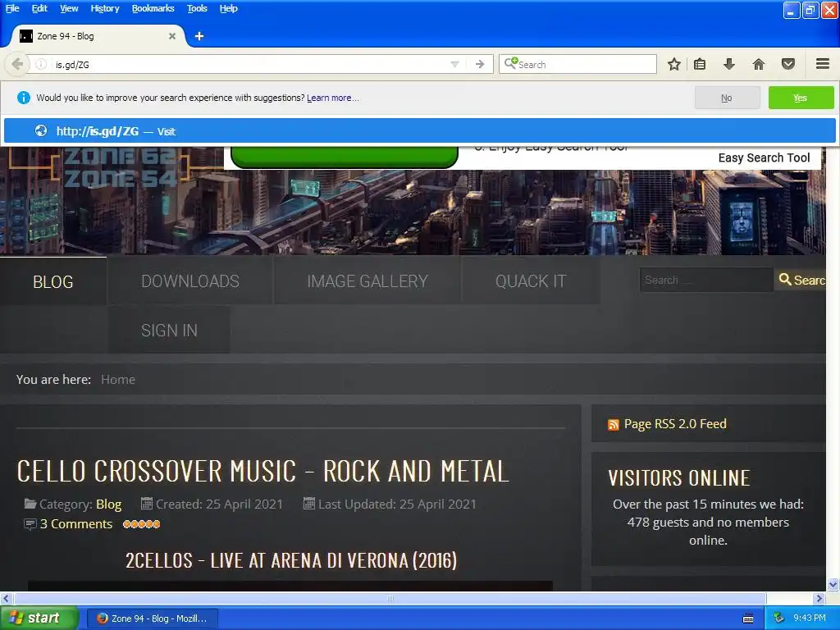Decline search suggestions with No button

coord(727,98)
